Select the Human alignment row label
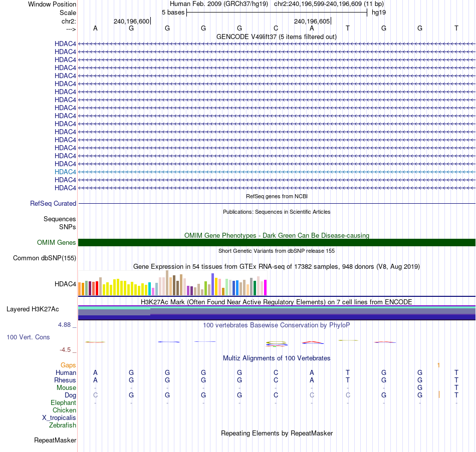The image size is (476, 452). point(66,373)
